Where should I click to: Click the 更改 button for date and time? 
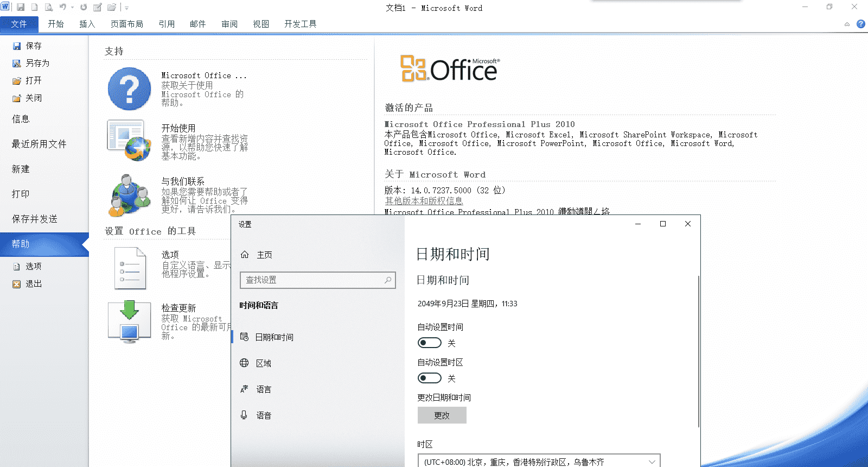click(442, 415)
